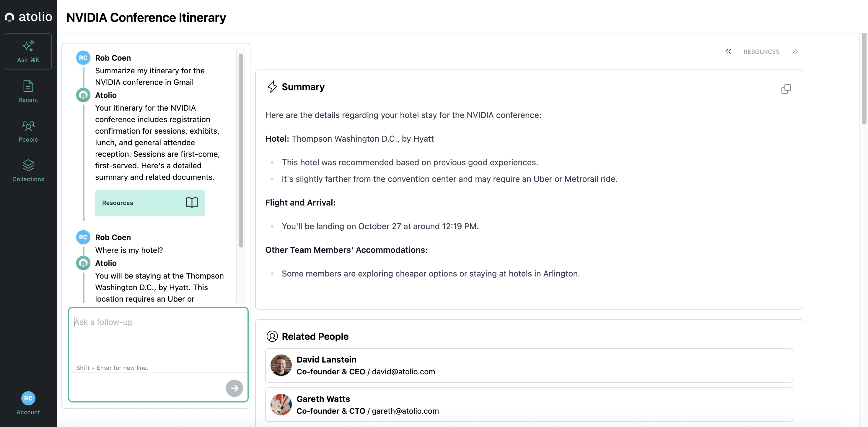
Task: Click the atolio logo
Action: tap(28, 17)
